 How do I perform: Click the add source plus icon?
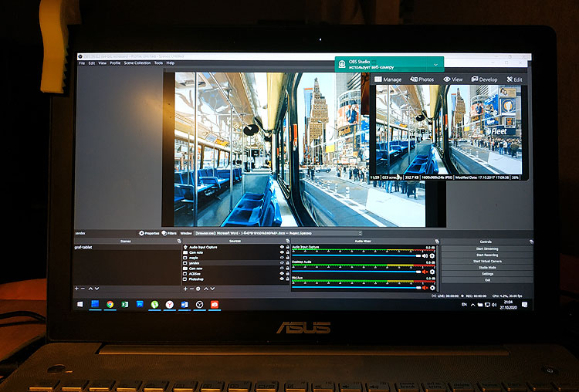186,289
